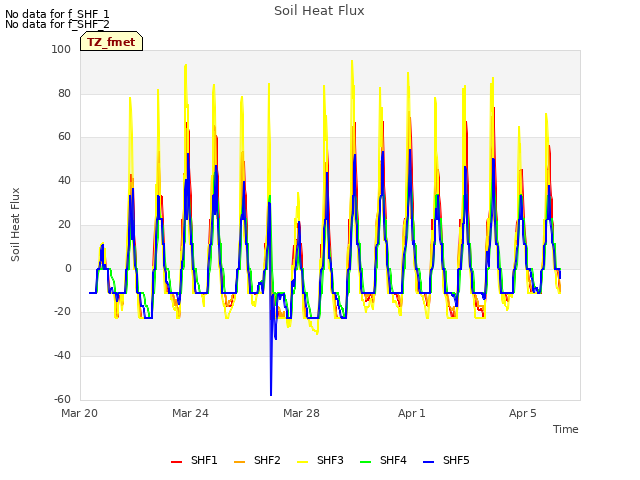
Task: Click the -20 y-axis tick label
Action: coord(63,312)
